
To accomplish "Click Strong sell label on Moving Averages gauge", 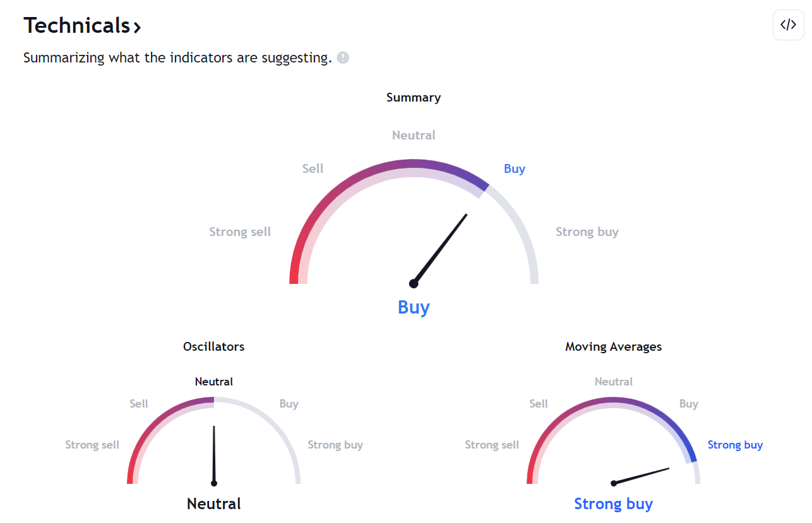I will (492, 445).
